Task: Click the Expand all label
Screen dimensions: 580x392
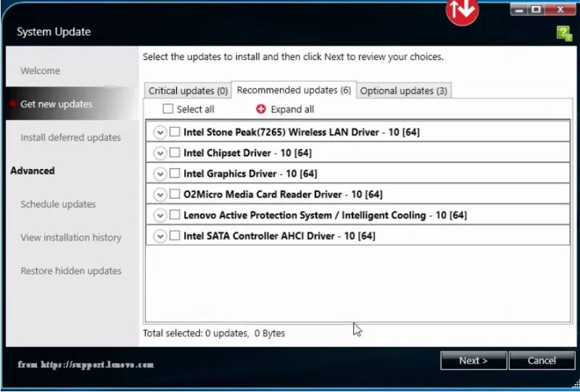Action: point(292,109)
